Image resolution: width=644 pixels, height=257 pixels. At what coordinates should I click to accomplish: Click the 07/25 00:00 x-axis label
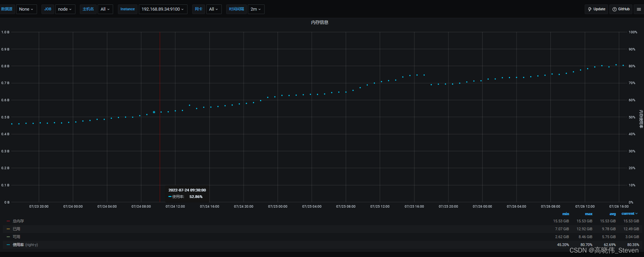click(278, 207)
